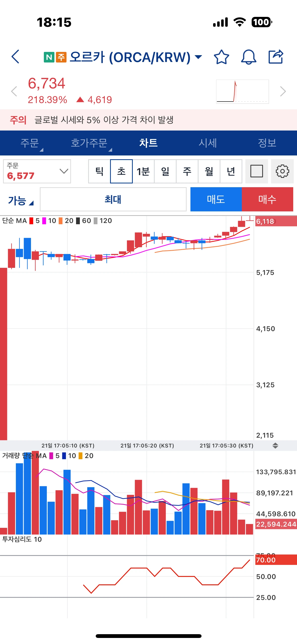Image resolution: width=297 pixels, height=644 pixels.
Task: Tap the 218.39% change rate
Action: (x=47, y=100)
